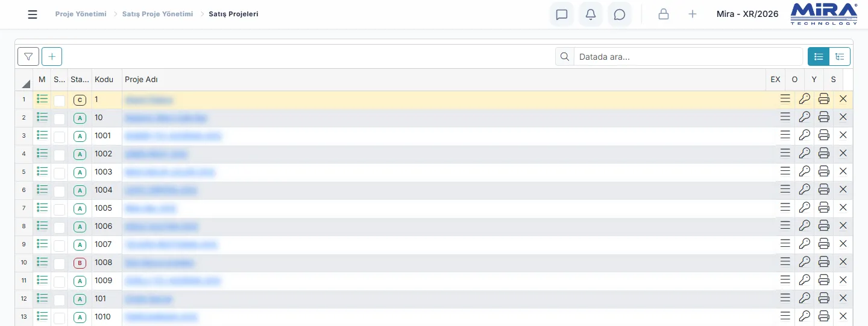Viewport: 868px width, 326px height.
Task: Go to Satış Proje Yönetimi breadcrumb
Action: [158, 14]
